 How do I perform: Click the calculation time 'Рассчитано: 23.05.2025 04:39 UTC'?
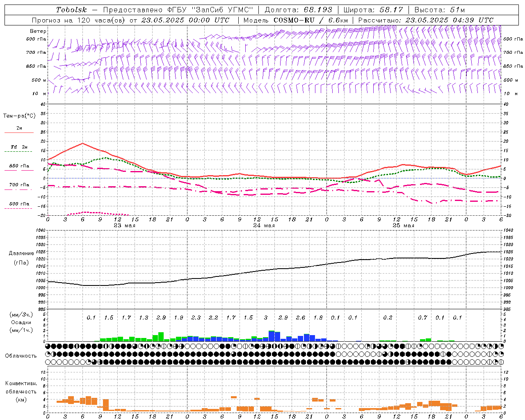(426, 20)
